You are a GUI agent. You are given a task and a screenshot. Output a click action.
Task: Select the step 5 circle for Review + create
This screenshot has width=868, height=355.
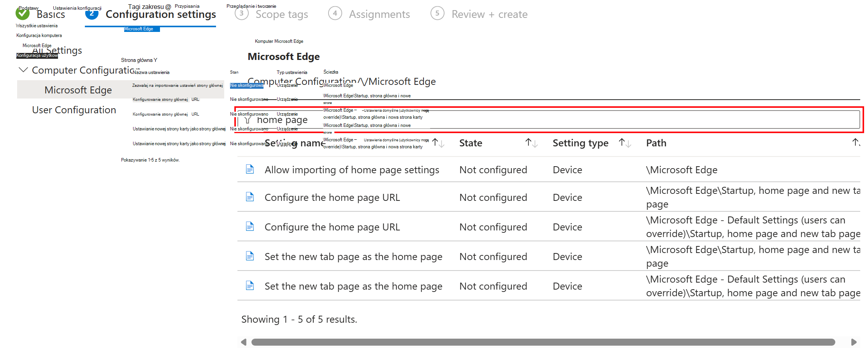(x=438, y=14)
